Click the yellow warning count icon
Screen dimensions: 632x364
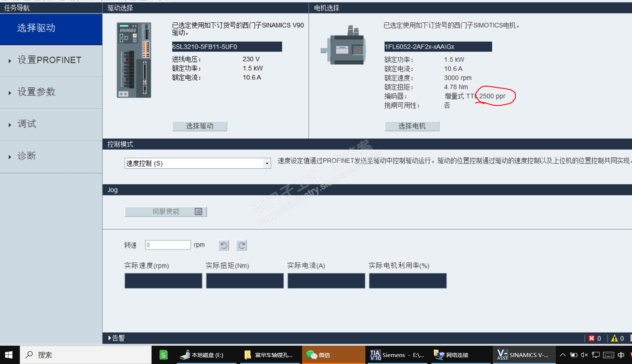(x=614, y=338)
